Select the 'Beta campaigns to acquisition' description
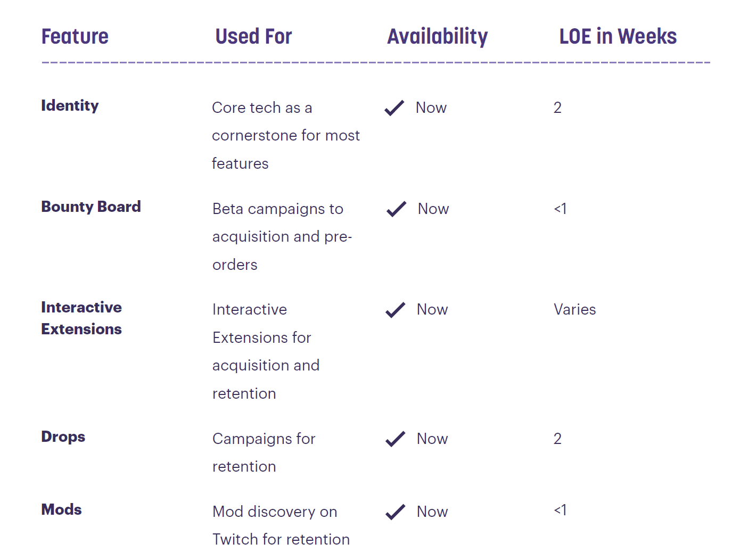The height and width of the screenshot is (560, 732). 282,236
